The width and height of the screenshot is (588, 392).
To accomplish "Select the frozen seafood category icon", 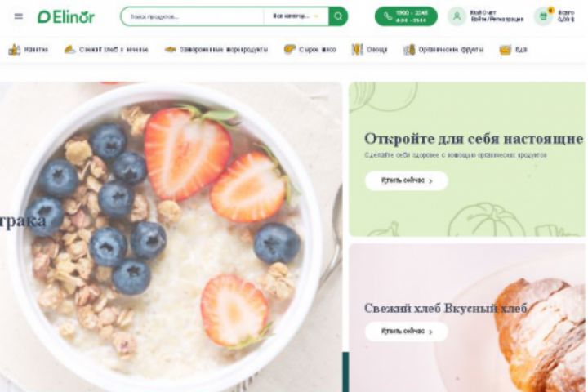I will click(x=170, y=50).
